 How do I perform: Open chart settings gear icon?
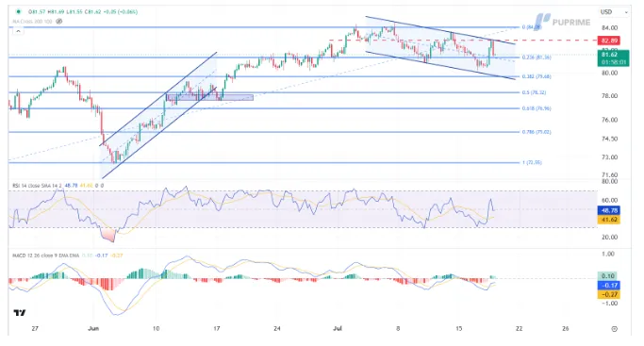pos(614,329)
